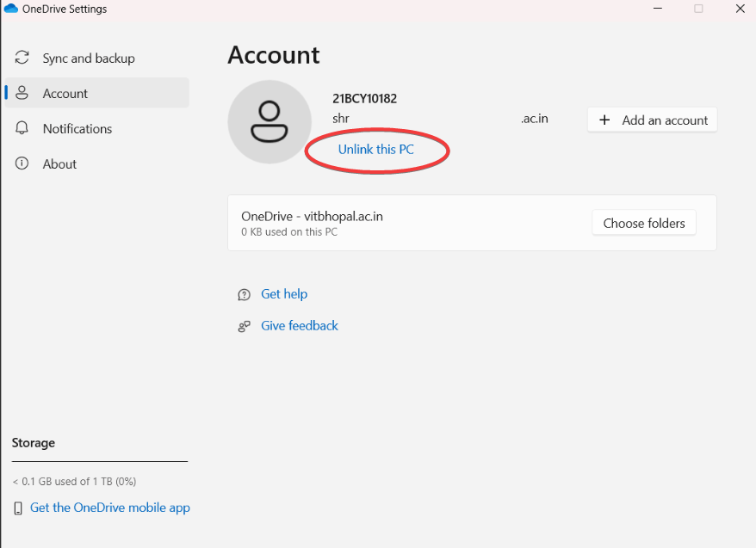Open Get help support page
Screen dimensions: 756x548
(284, 294)
